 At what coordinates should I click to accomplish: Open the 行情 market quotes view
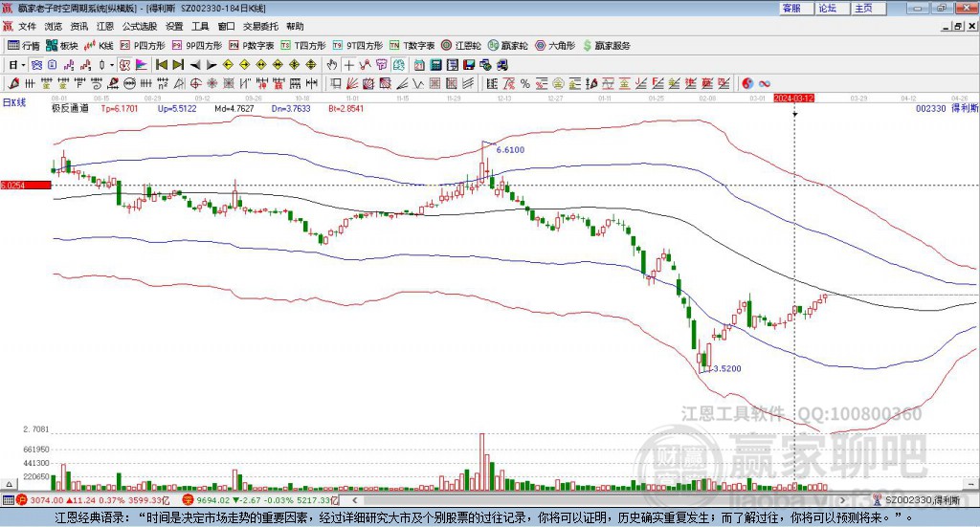tap(23, 46)
